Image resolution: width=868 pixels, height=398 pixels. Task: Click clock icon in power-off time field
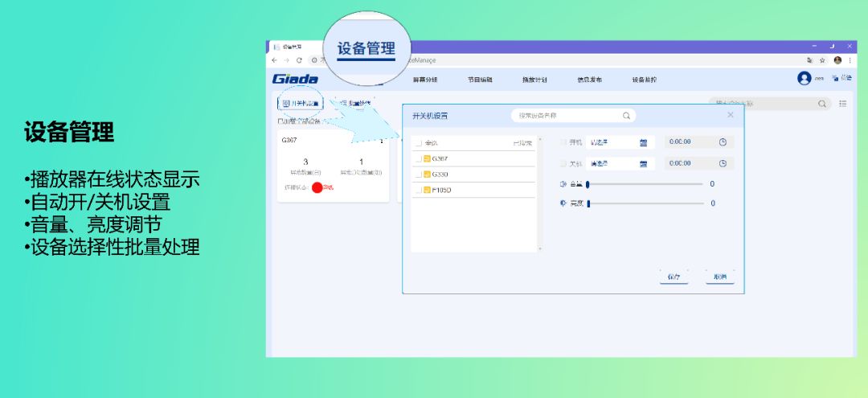[723, 163]
